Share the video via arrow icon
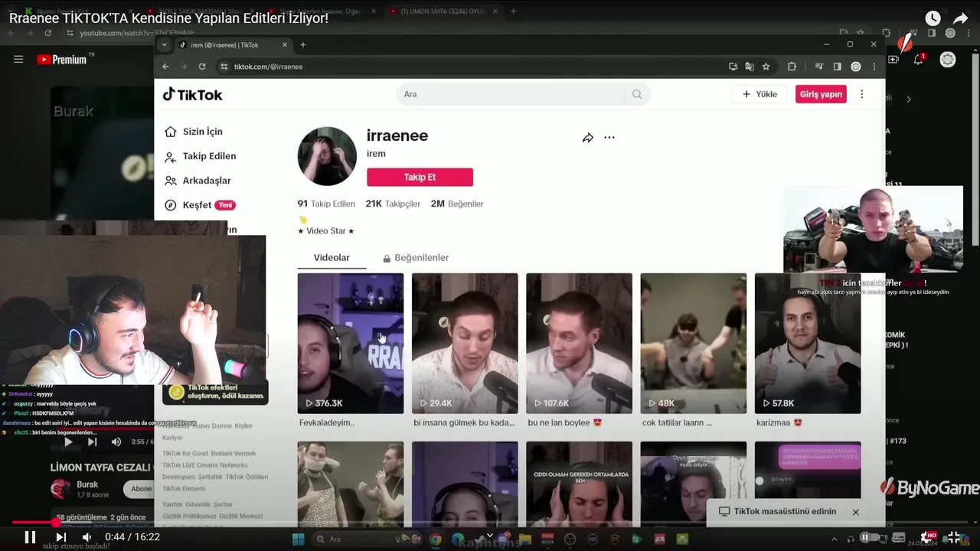Viewport: 980px width, 551px height. coord(961,18)
